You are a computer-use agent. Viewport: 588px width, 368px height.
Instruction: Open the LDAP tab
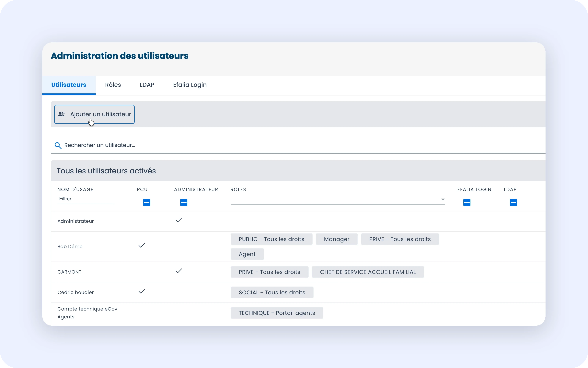[147, 85]
